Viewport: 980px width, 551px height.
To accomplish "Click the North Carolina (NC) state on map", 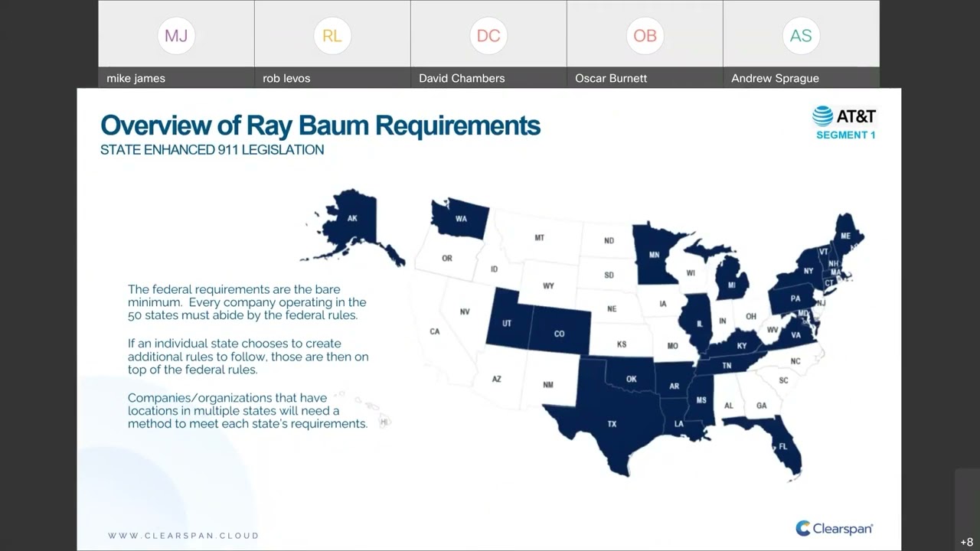I will click(795, 361).
